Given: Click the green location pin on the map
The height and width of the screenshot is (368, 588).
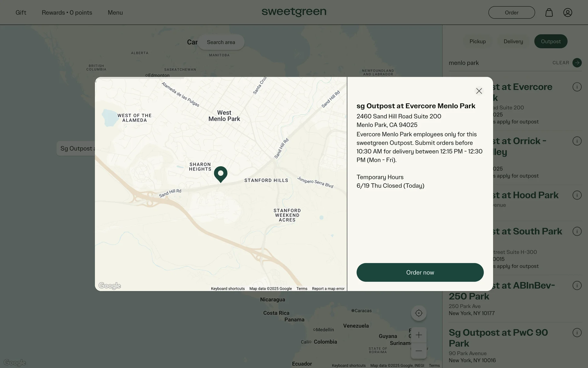Looking at the screenshot, I should tap(221, 174).
